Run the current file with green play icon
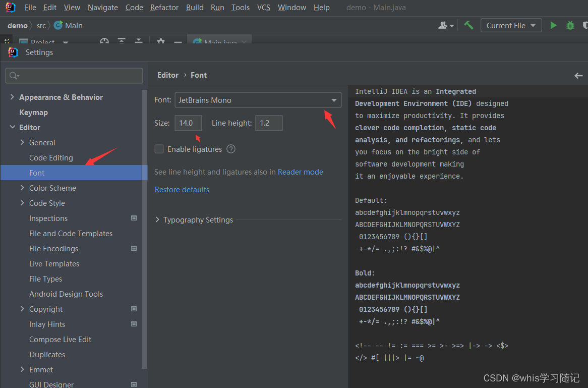The height and width of the screenshot is (388, 588). click(553, 25)
